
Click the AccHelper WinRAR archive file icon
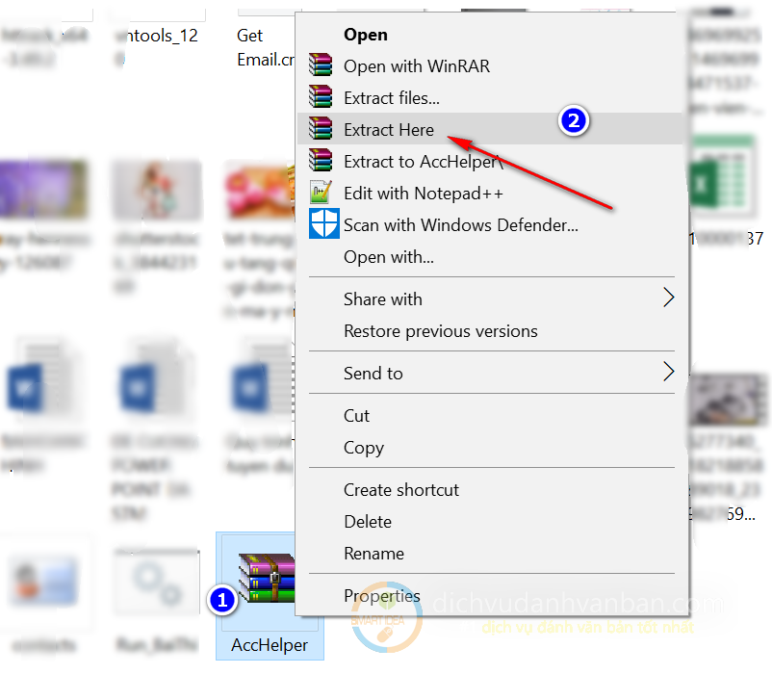(268, 578)
